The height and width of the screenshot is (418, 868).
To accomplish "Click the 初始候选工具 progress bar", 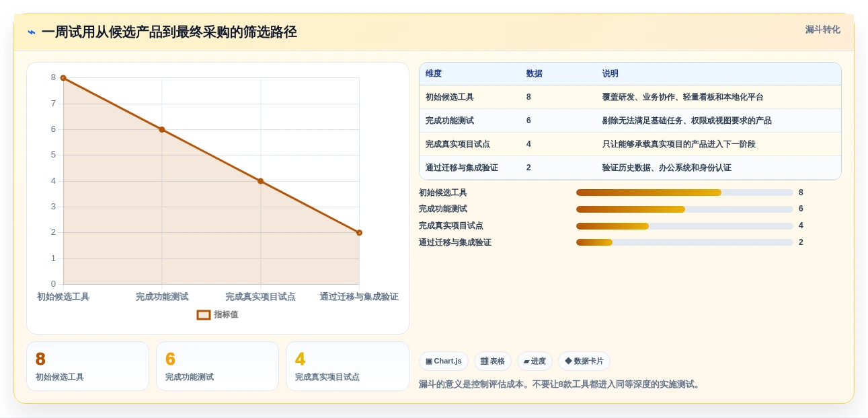I will 684,193.
